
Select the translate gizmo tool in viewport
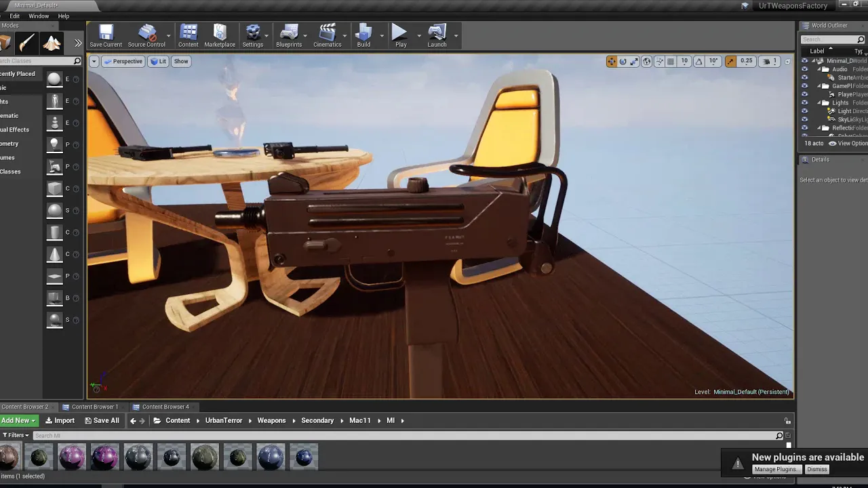pyautogui.click(x=612, y=61)
